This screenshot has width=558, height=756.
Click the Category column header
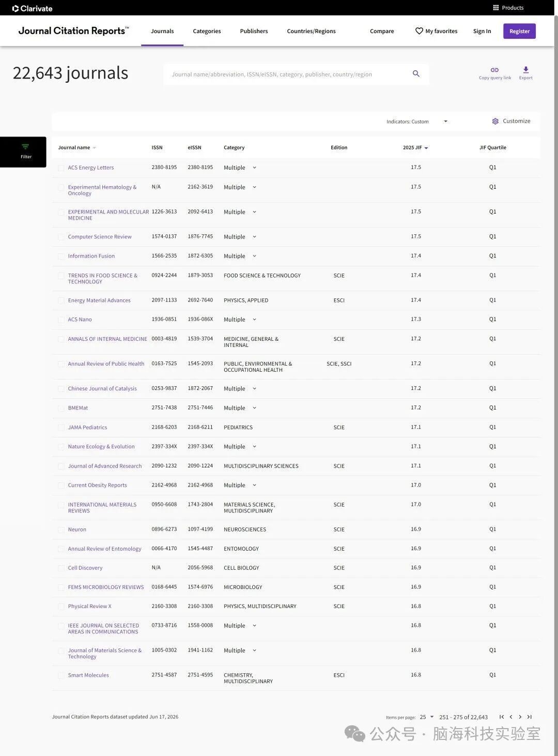click(234, 148)
